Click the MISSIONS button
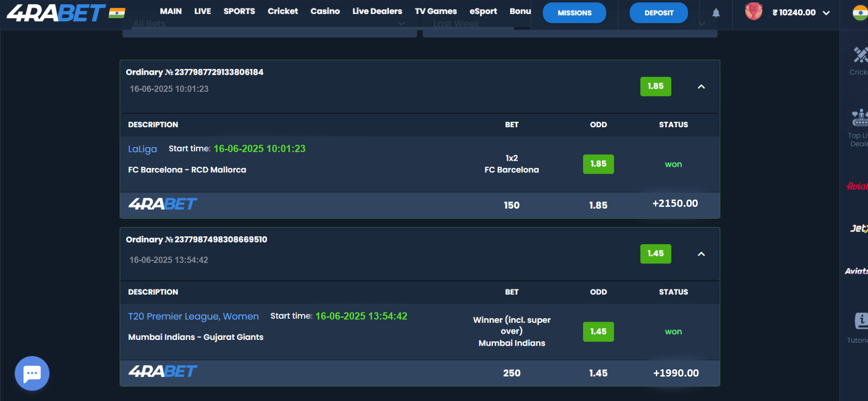The height and width of the screenshot is (401, 868). coord(574,13)
